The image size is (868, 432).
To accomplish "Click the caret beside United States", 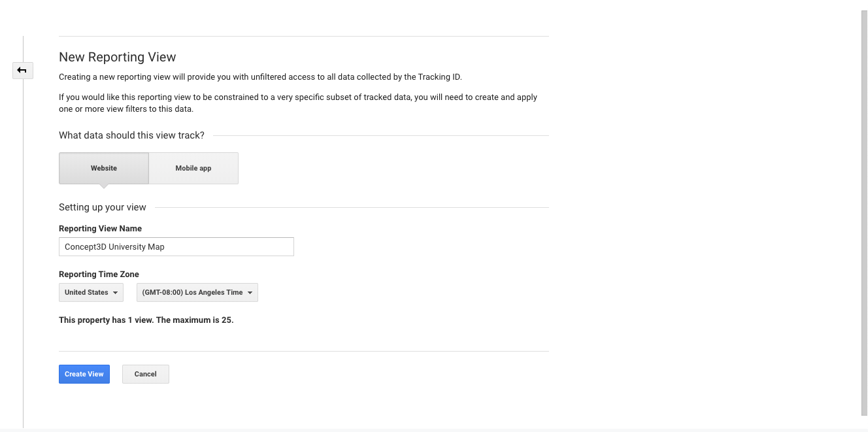I will point(116,293).
